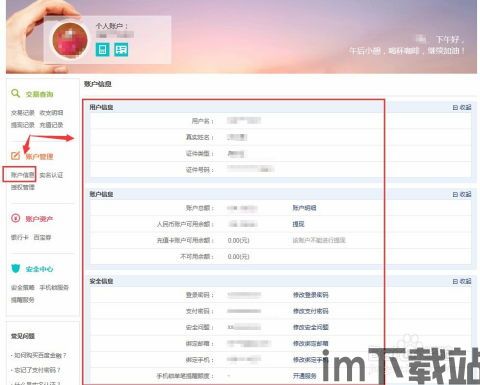Click 修改登录密码 link
Image resolution: width=480 pixels, height=385 pixels.
[x=311, y=295]
